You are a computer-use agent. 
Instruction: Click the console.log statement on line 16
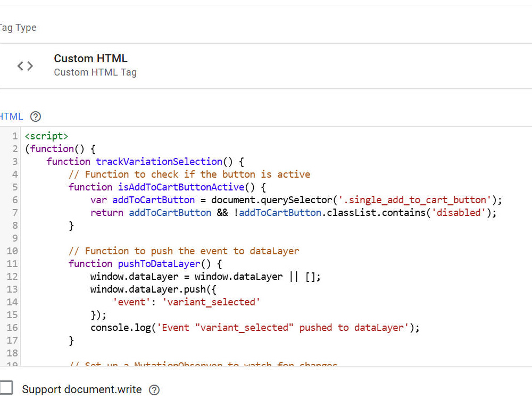pos(255,328)
